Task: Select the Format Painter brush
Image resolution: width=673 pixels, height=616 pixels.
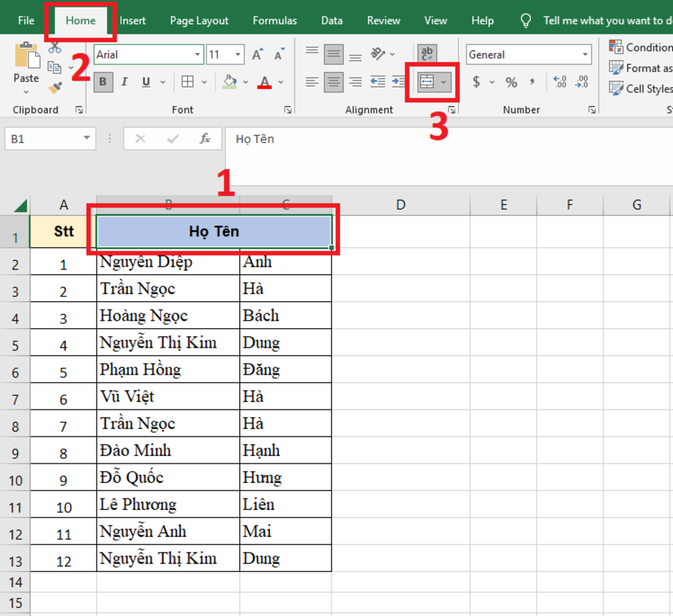Action: click(55, 87)
